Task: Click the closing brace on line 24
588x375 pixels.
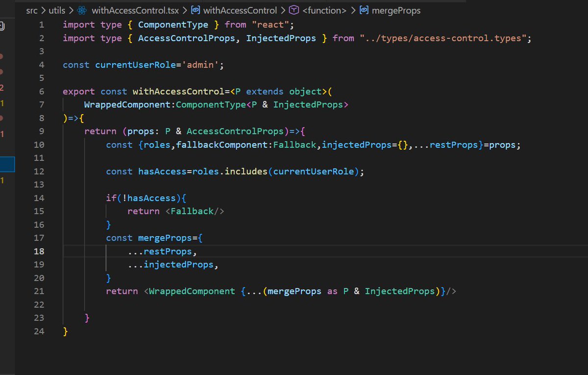Action: pyautogui.click(x=66, y=331)
